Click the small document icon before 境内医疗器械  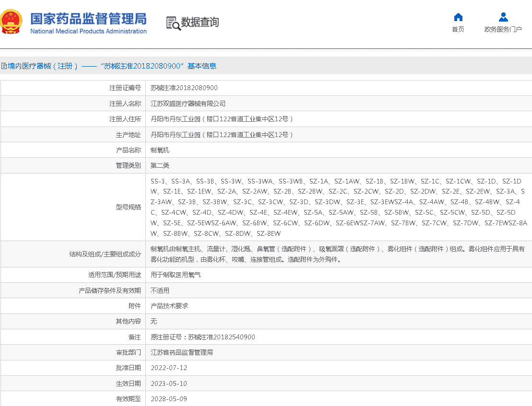click(3, 66)
